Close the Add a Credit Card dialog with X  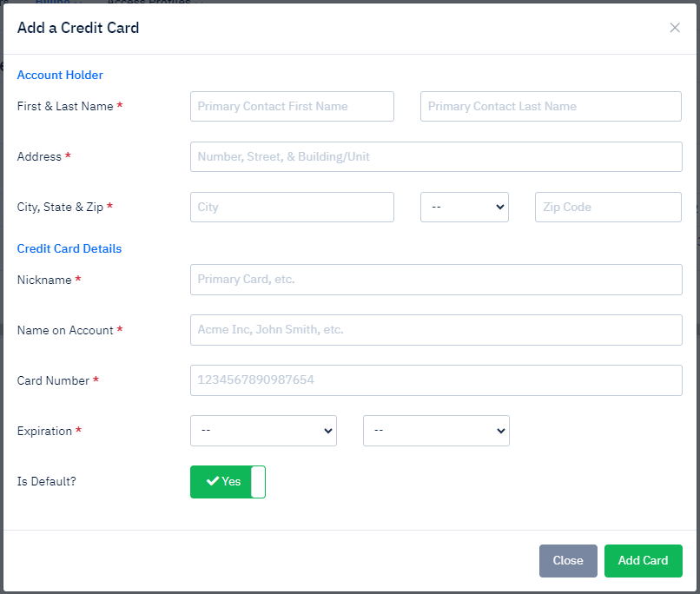click(x=675, y=28)
